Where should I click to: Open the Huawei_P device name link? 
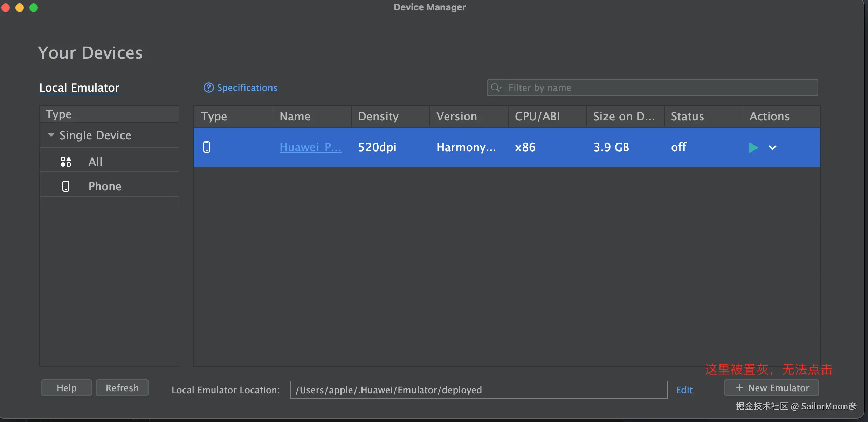(310, 147)
